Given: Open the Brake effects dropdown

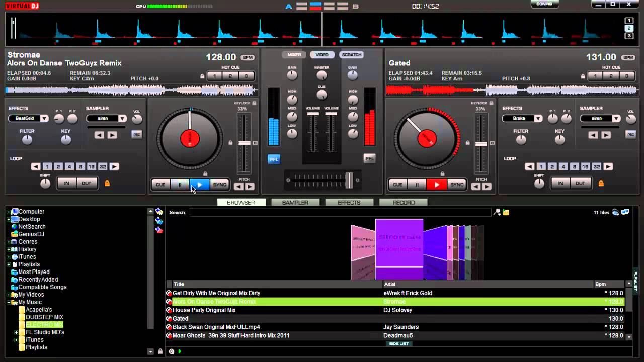Looking at the screenshot, I should point(538,119).
